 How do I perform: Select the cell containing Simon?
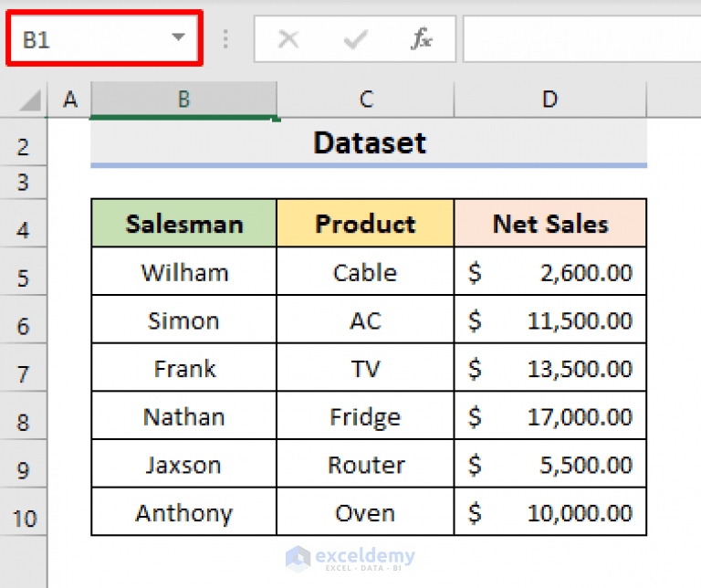(x=183, y=320)
